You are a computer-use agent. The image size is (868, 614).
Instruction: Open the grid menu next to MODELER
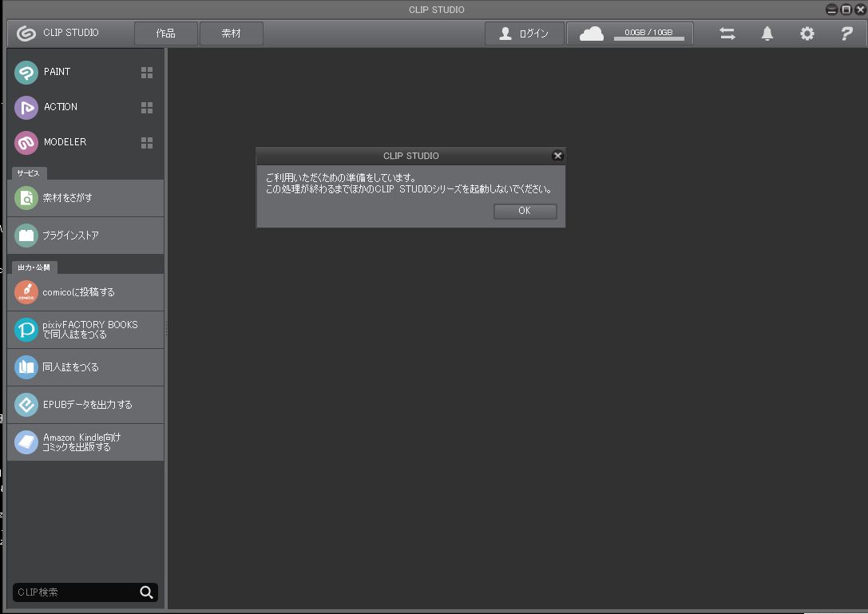pyautogui.click(x=147, y=143)
